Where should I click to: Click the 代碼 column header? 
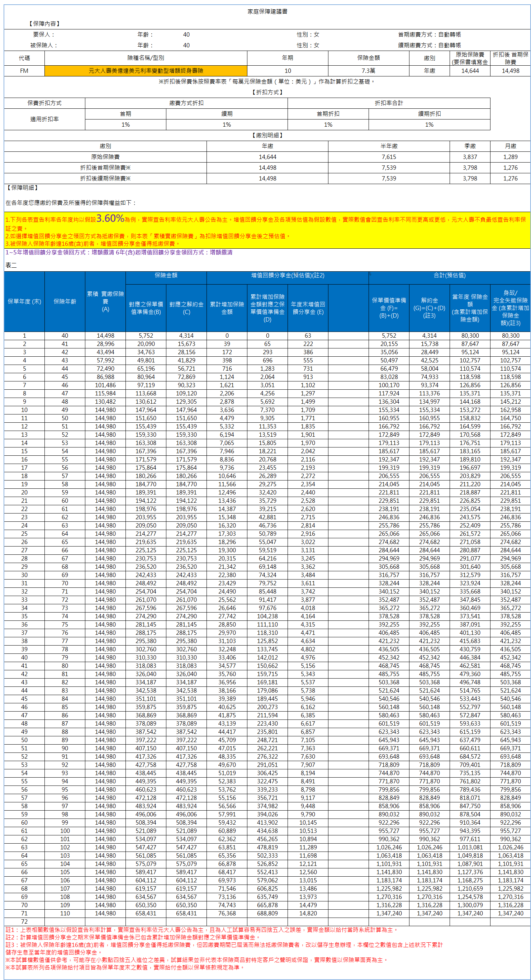tap(24, 58)
